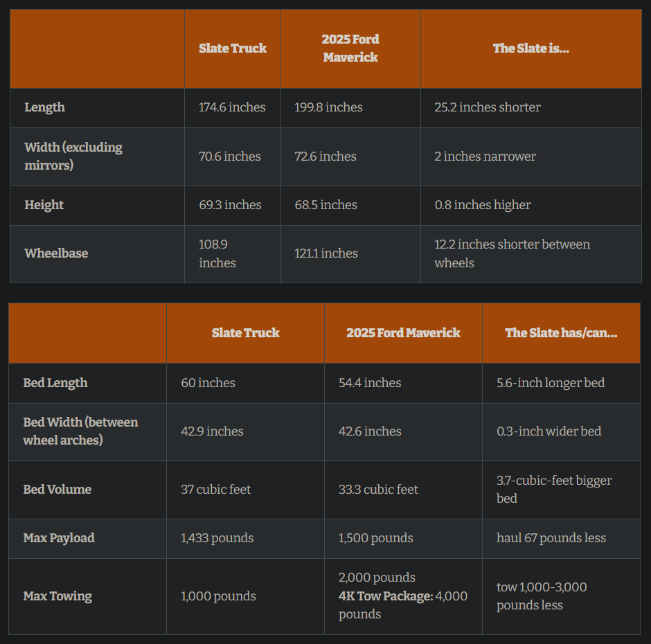The width and height of the screenshot is (651, 644).
Task: Click 'The Slate has/can...' column header
Action: 561,332
